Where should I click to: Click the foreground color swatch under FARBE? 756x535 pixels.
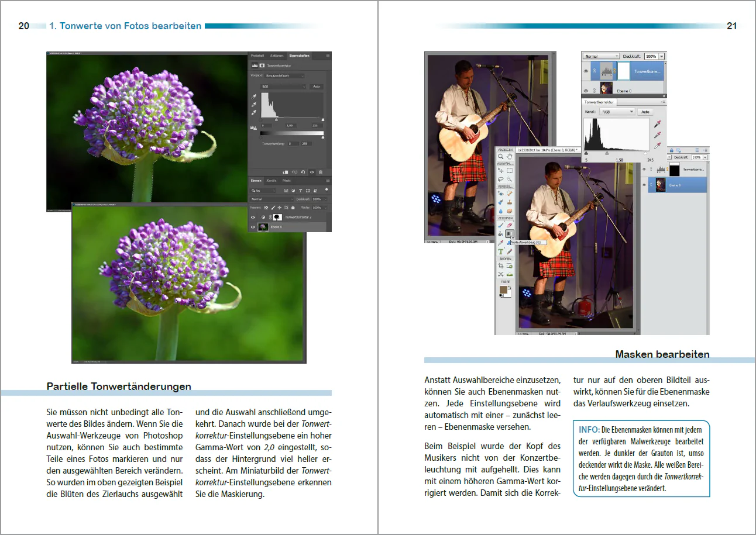pos(503,285)
